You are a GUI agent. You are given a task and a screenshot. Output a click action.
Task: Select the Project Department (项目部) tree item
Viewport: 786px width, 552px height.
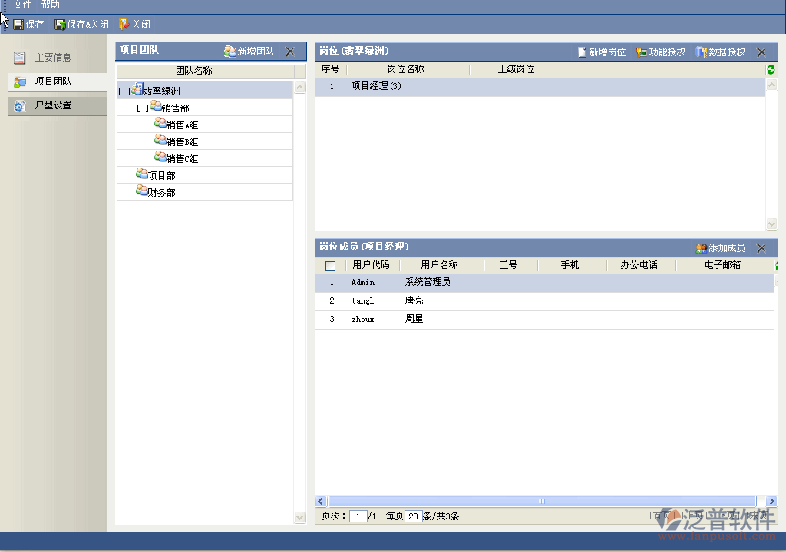pos(160,175)
